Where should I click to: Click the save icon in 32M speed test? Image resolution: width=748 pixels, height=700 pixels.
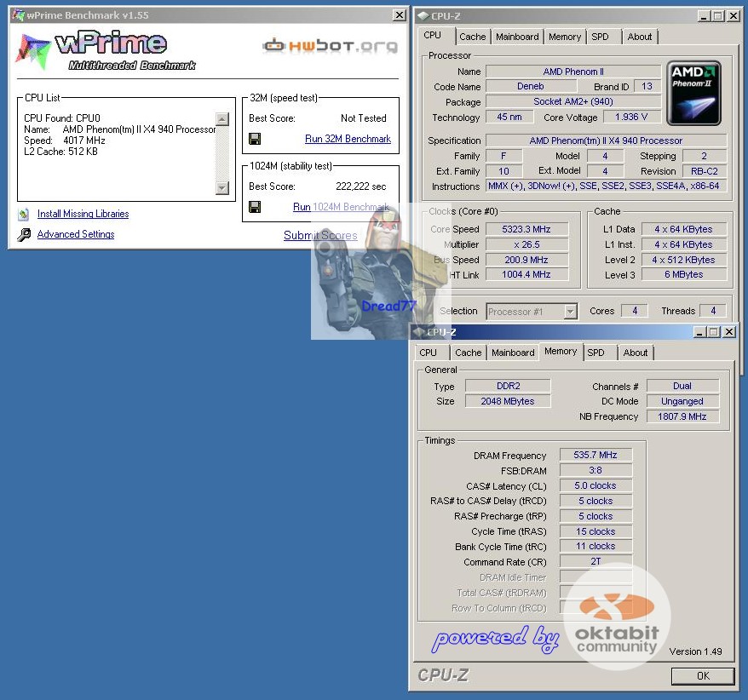[255, 139]
